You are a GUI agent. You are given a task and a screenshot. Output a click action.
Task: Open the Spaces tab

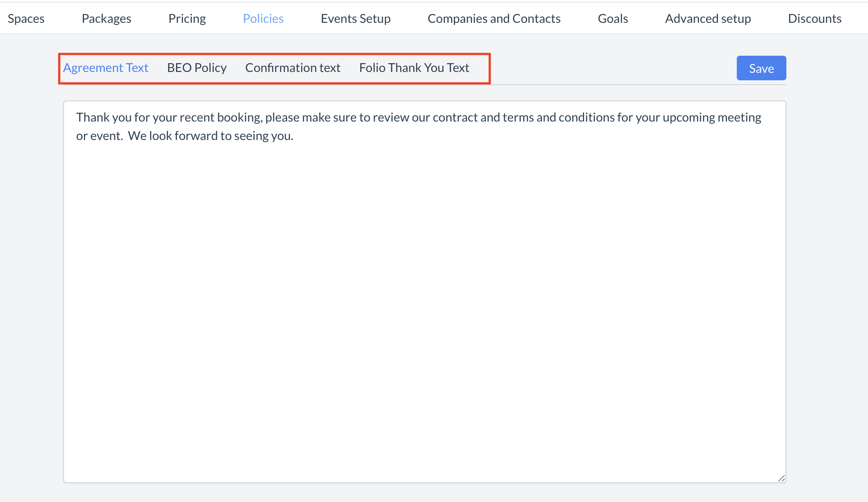[26, 18]
